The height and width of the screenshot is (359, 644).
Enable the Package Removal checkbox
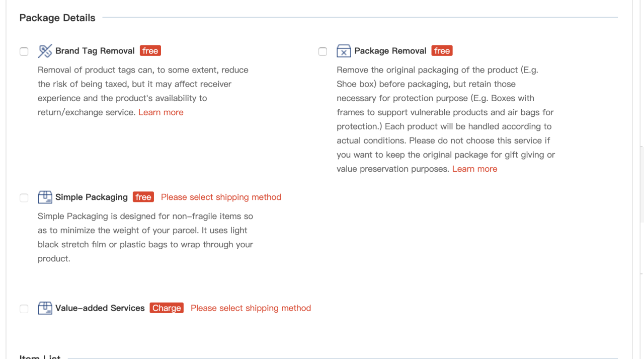tap(323, 51)
